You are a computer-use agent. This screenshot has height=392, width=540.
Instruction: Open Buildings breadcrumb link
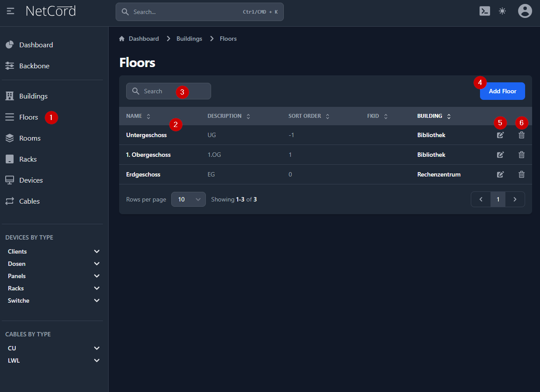[189, 39]
